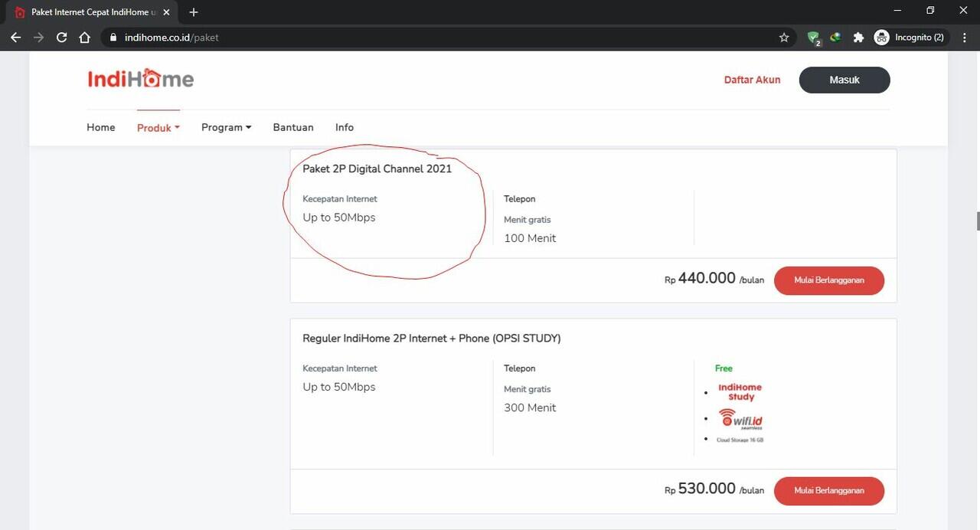Open the puzzle-piece Extensions menu

click(858, 37)
